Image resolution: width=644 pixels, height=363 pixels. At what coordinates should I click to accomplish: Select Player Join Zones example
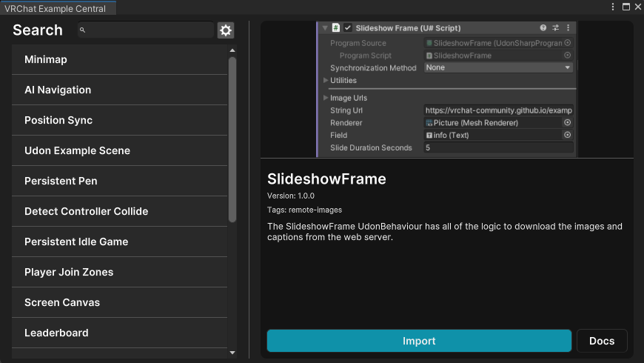pyautogui.click(x=119, y=273)
